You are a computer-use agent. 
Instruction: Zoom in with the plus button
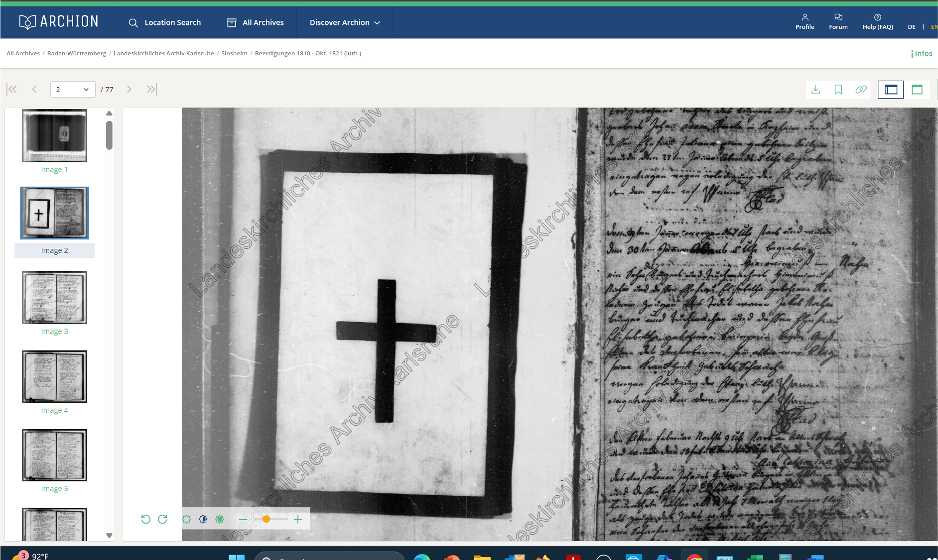298,519
